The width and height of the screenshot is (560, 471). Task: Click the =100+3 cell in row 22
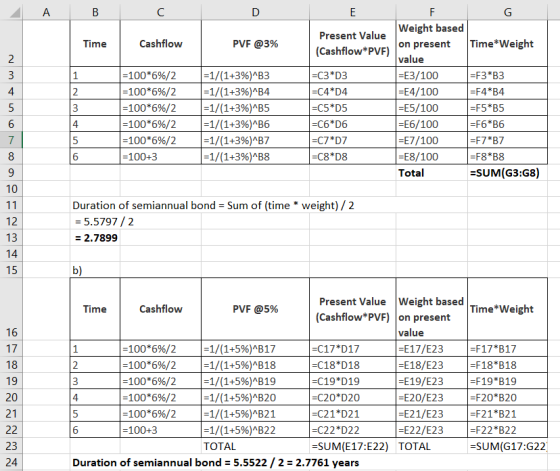coord(161,430)
